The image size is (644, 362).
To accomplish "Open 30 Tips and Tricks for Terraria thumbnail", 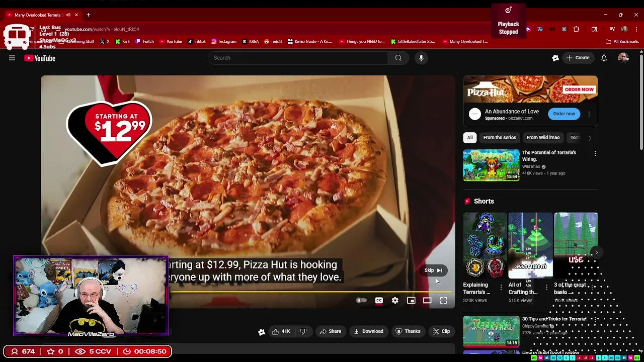I will coord(491,331).
